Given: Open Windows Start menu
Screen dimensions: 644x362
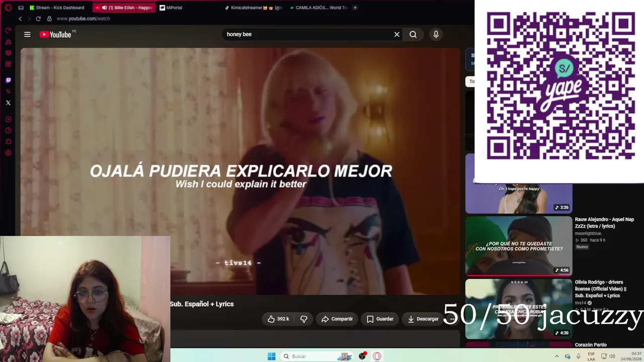Looking at the screenshot, I should coord(271,356).
